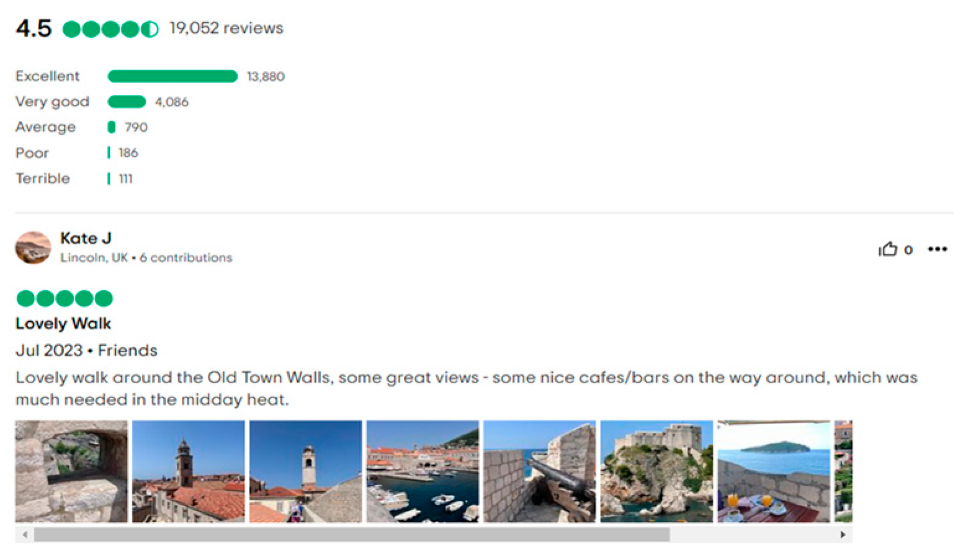This screenshot has height=560, width=971.
Task: Click the 19,052 reviews link
Action: [x=226, y=28]
